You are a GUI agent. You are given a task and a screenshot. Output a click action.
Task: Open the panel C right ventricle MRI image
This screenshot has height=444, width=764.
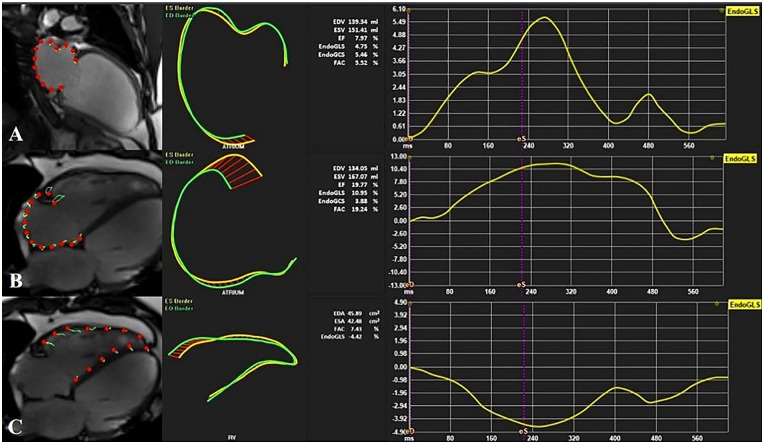pos(80,368)
